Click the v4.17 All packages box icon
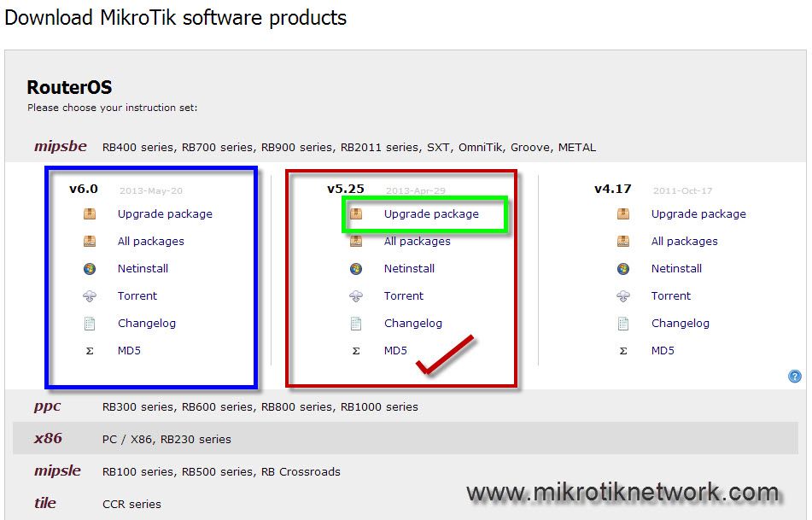Screen dimensions: 812x520 click(623, 242)
